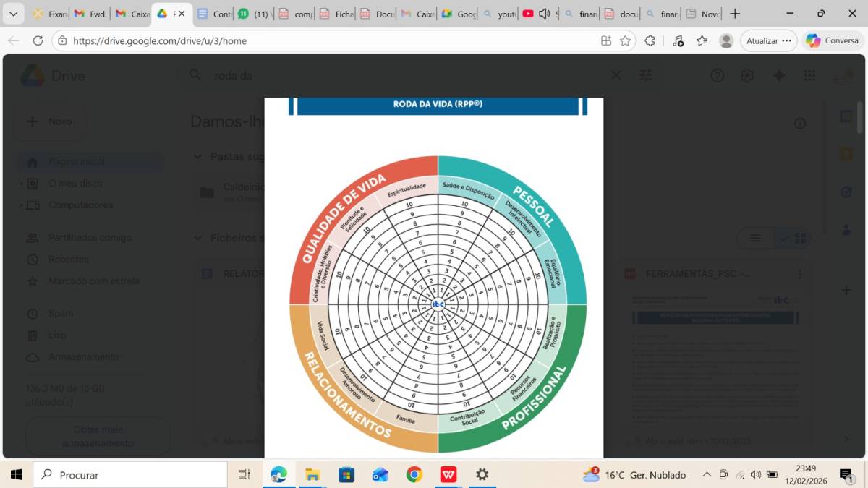Open File Explorer from the taskbar
Viewport: 868px width, 488px height.
[312, 475]
